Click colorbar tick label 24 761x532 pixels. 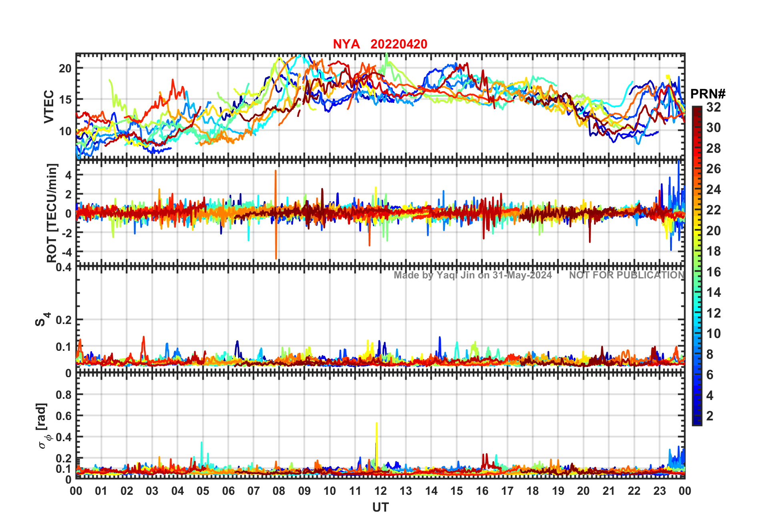click(714, 189)
